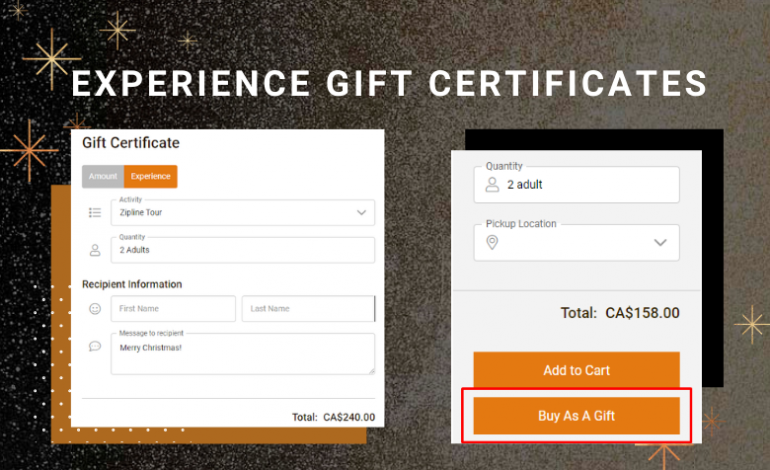This screenshot has height=470, width=770.
Task: Click the smiley face icon beside First Name
Action: 95,309
